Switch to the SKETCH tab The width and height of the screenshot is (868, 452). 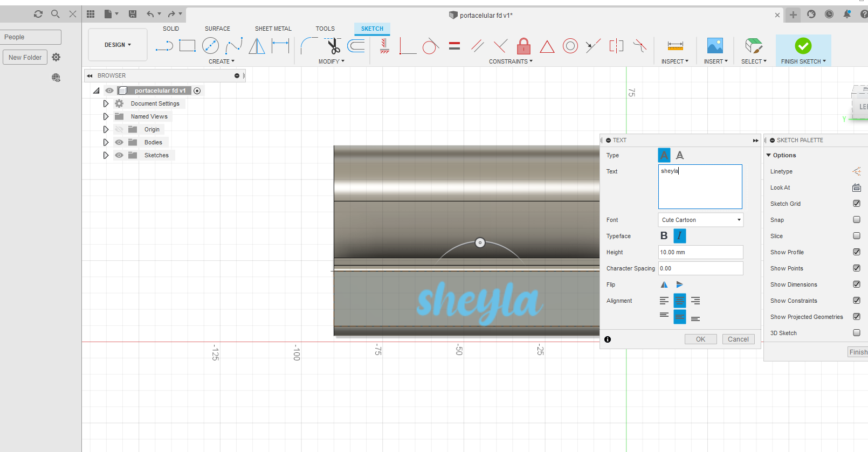coord(372,29)
